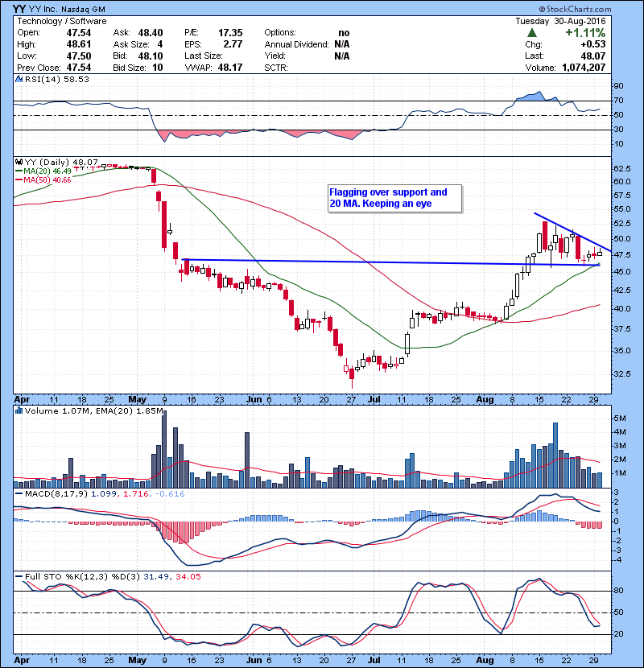Click the RSI indicator icon beside RSI(14)
644x668 pixels.
[x=19, y=79]
